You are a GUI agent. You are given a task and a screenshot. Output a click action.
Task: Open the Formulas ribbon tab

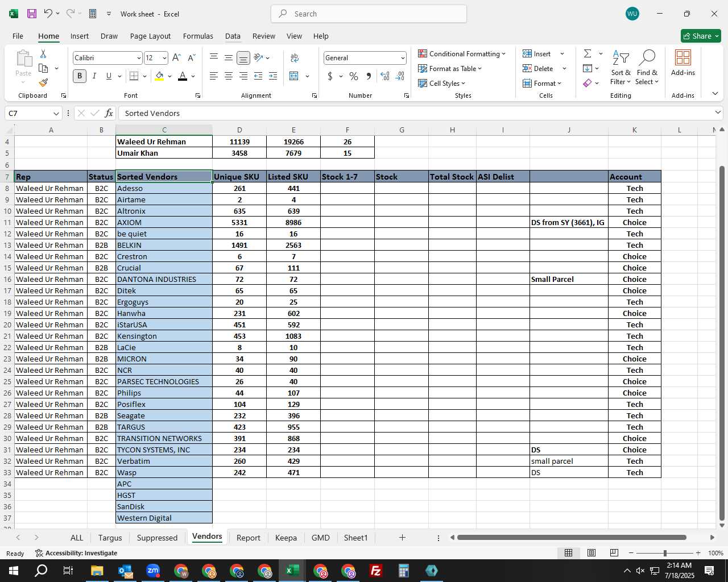pos(198,36)
